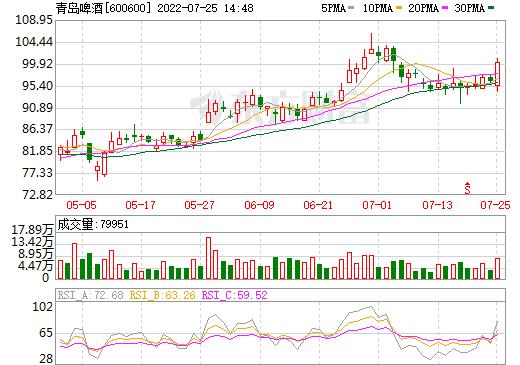Click volume axis label 13.42万
520x365 pixels.
click(x=32, y=242)
